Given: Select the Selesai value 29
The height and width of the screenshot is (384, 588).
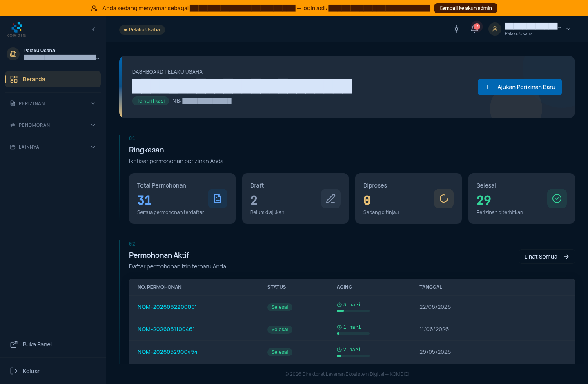Looking at the screenshot, I should pyautogui.click(x=484, y=200).
